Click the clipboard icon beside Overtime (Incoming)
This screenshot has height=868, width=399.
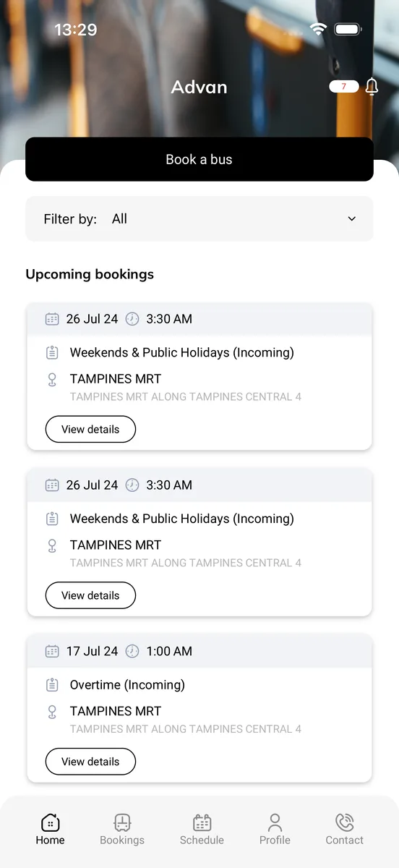point(52,684)
